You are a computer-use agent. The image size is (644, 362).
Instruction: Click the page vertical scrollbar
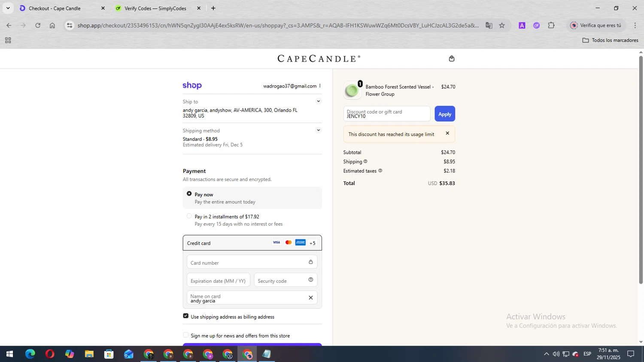point(641,169)
